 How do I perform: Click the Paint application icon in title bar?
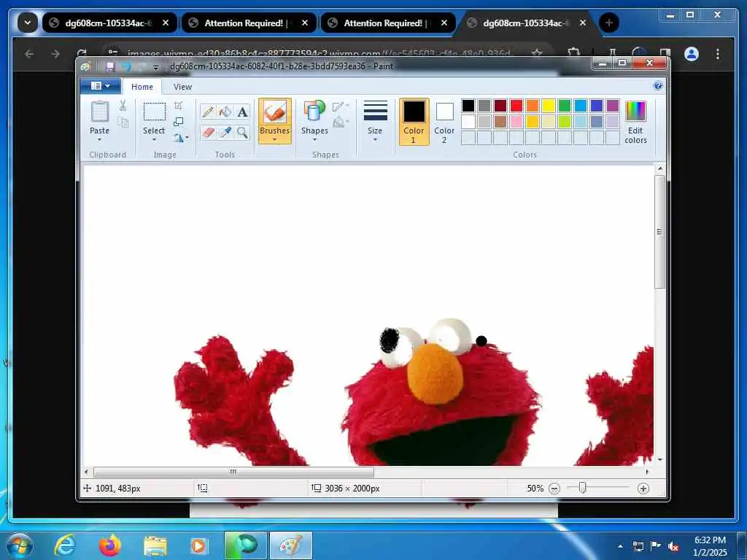(x=86, y=66)
